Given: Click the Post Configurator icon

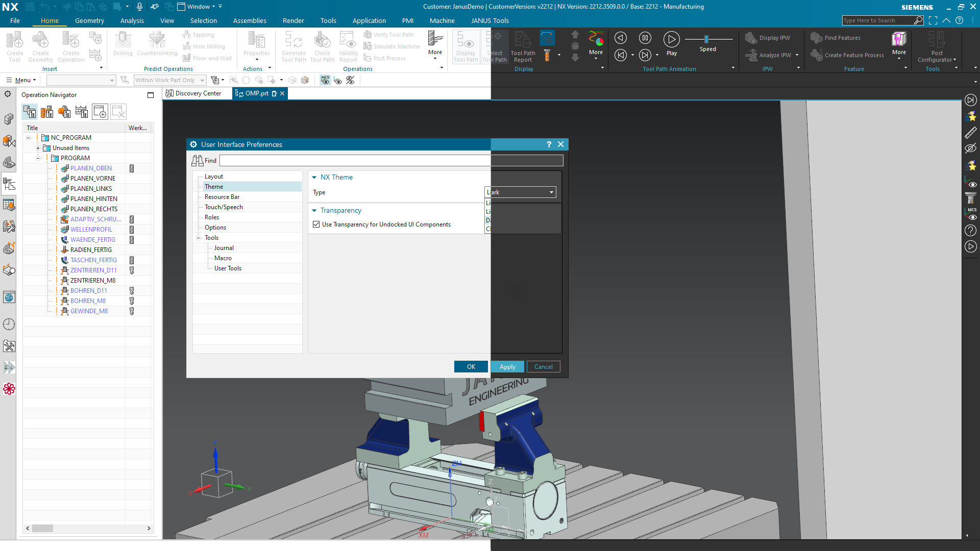Looking at the screenshot, I should 937,40.
